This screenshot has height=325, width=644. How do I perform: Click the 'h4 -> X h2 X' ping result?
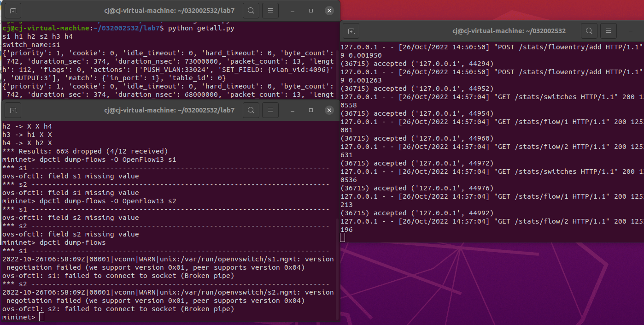27,143
